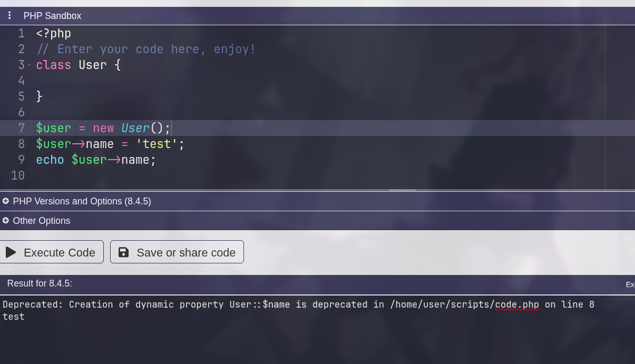The image size is (635, 364).
Task: Click the truncated text at right of result header
Action: [630, 284]
